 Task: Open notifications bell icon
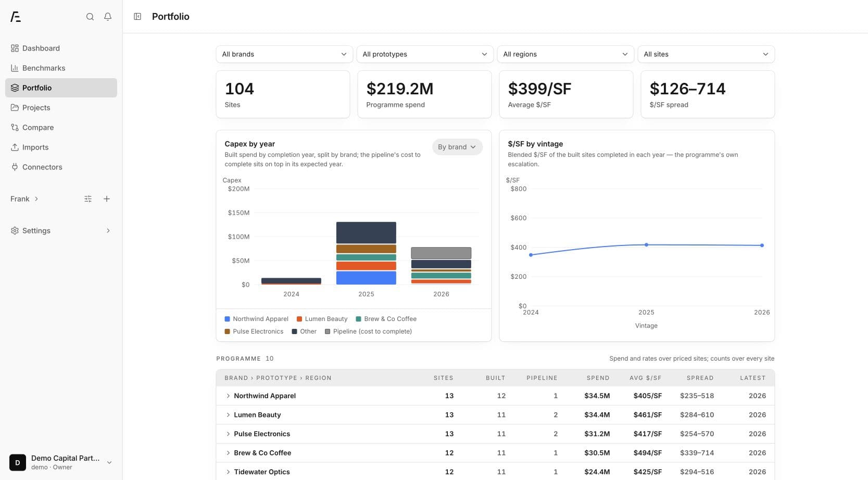point(108,17)
